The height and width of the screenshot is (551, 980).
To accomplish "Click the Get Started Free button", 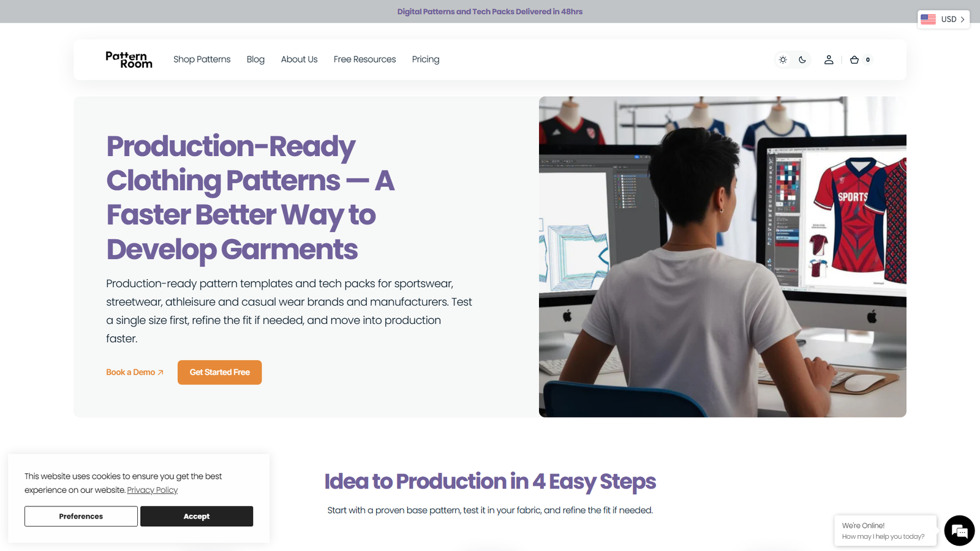I will click(x=219, y=372).
